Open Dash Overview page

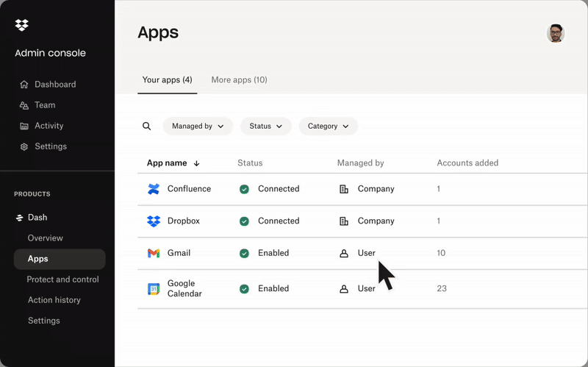click(x=46, y=238)
